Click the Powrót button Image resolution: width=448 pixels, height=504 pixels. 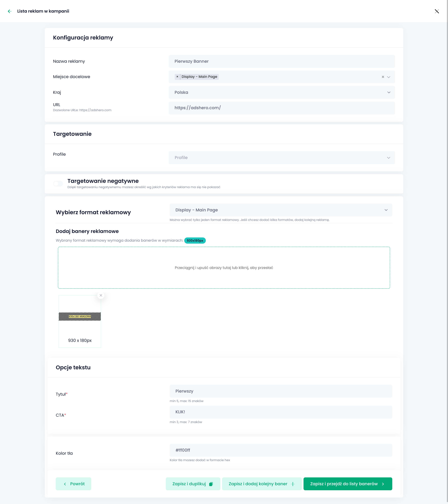(73, 484)
